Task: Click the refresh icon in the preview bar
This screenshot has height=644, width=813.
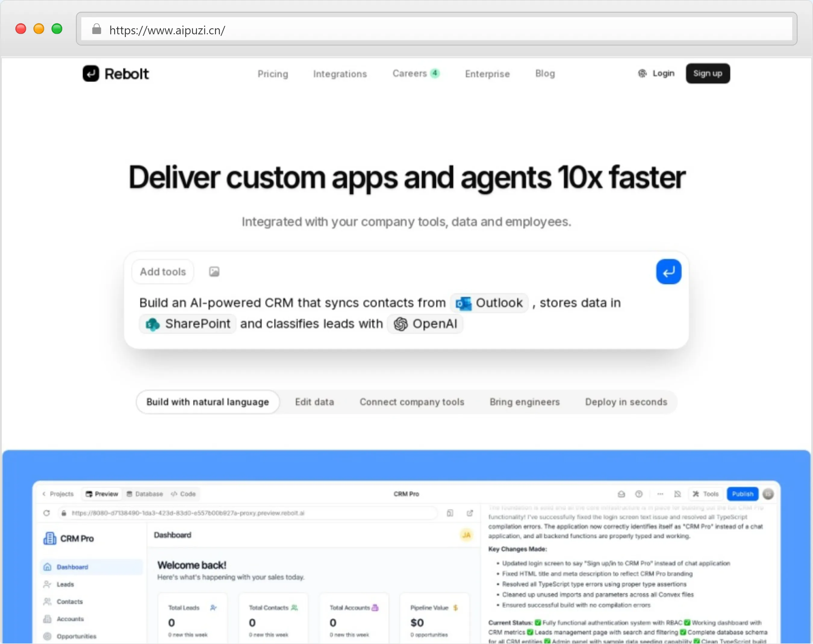Action: (46, 513)
